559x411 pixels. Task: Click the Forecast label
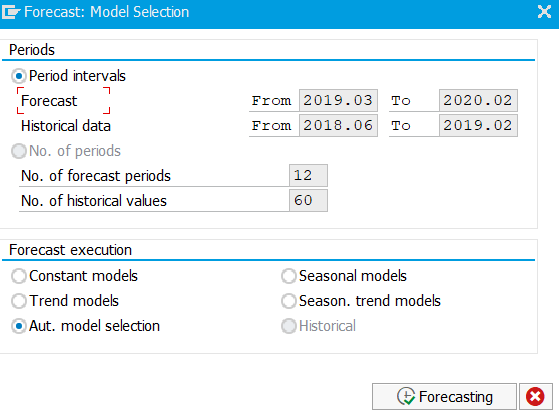[x=49, y=101]
